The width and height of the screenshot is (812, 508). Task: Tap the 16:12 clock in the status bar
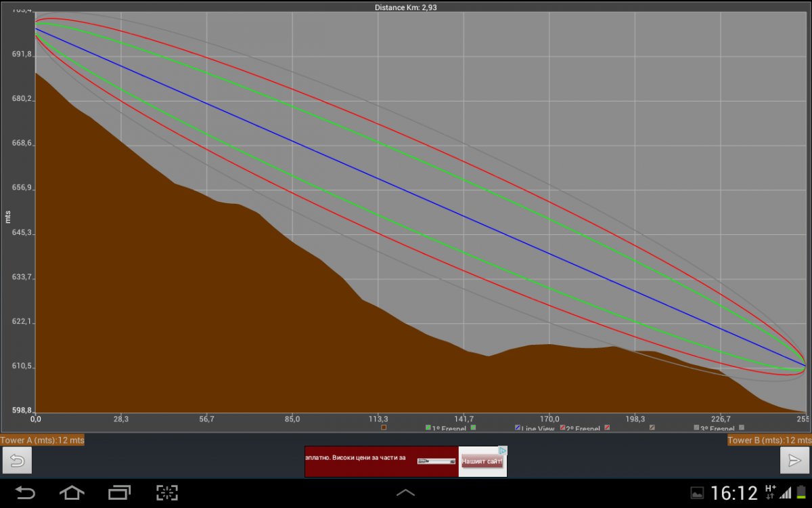[734, 492]
